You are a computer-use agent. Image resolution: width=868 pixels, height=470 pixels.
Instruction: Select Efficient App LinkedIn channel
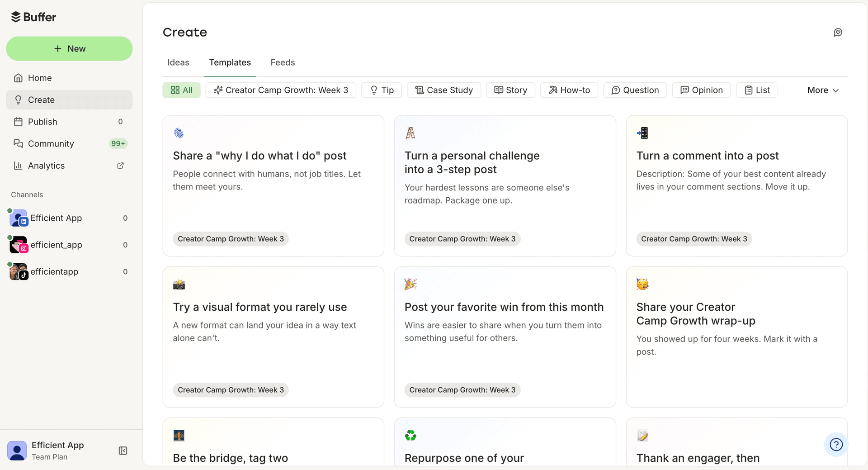69,218
